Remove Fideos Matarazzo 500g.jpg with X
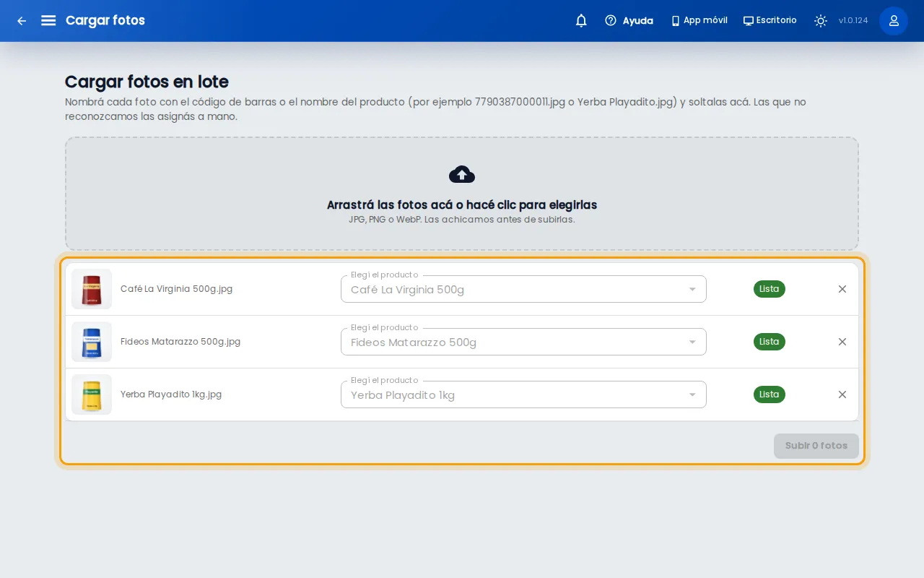The height and width of the screenshot is (578, 924). 842,342
